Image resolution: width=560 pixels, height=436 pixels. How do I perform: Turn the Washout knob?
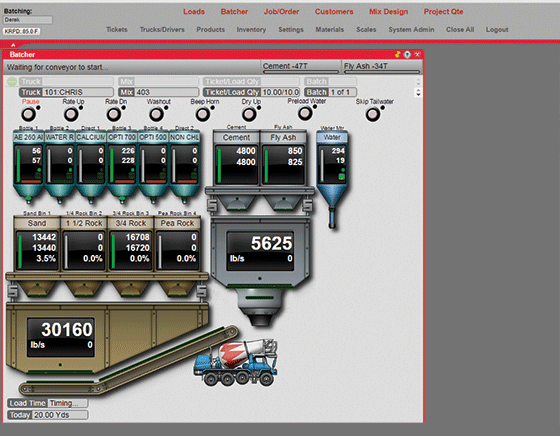tap(156, 114)
